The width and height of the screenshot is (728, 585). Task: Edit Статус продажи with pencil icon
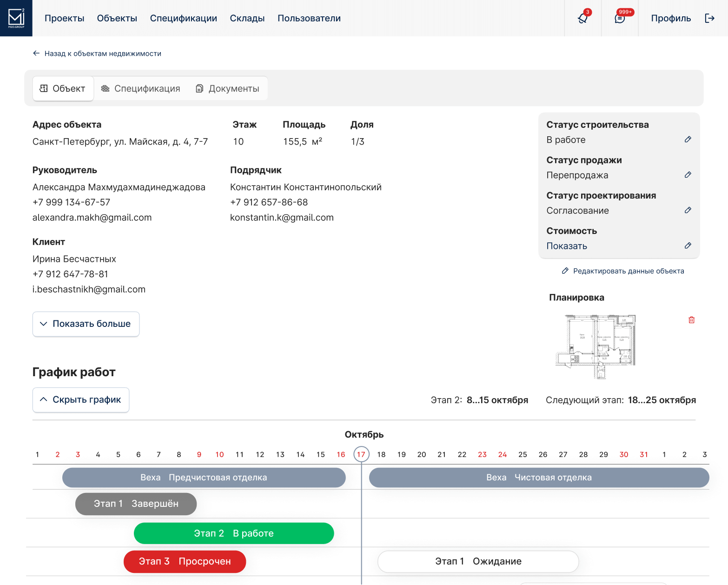tap(688, 175)
